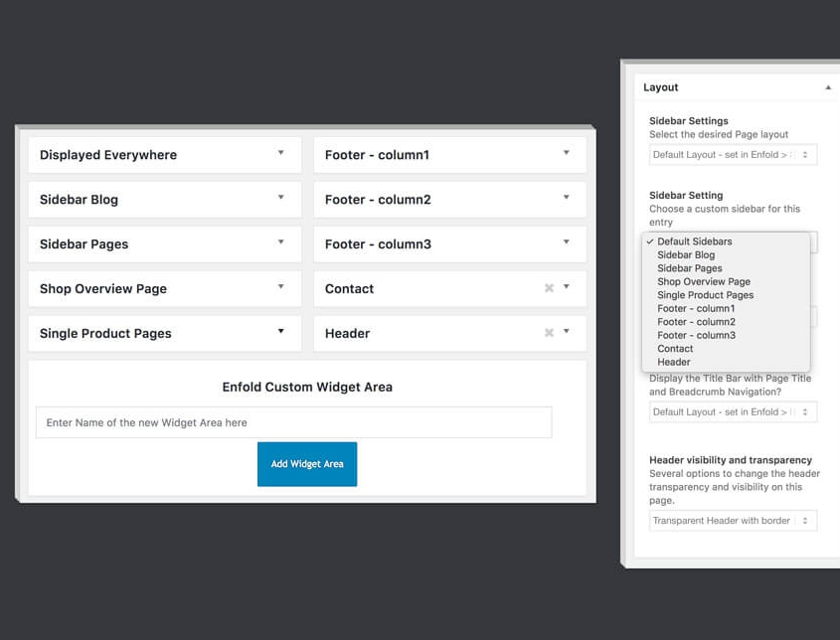Pick Shop Overview Page from sidebar options
Screen dimensions: 840x640
pos(704,282)
